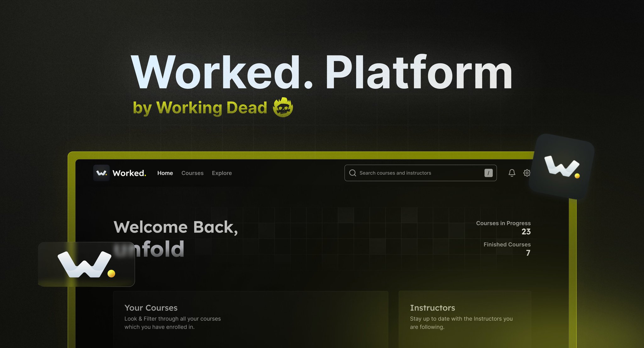Click the large W logo card bottom-left
Screen dimensions: 644x348
tap(86, 264)
